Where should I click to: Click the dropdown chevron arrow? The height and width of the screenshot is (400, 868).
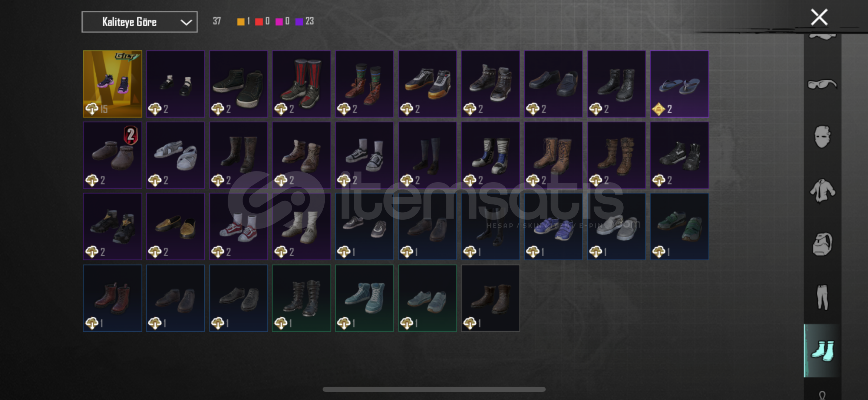186,22
